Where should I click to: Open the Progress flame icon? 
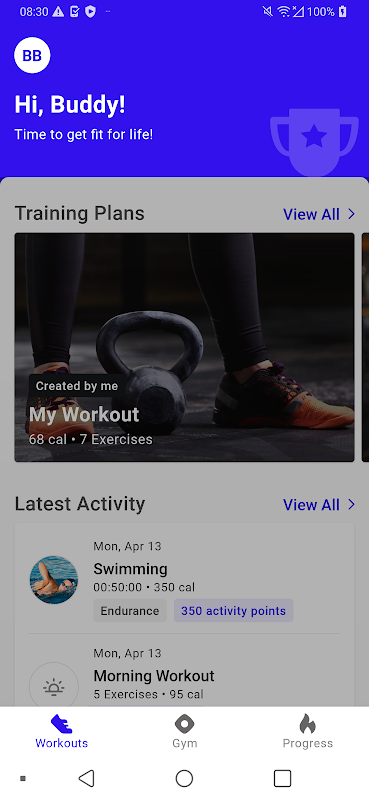(x=307, y=723)
